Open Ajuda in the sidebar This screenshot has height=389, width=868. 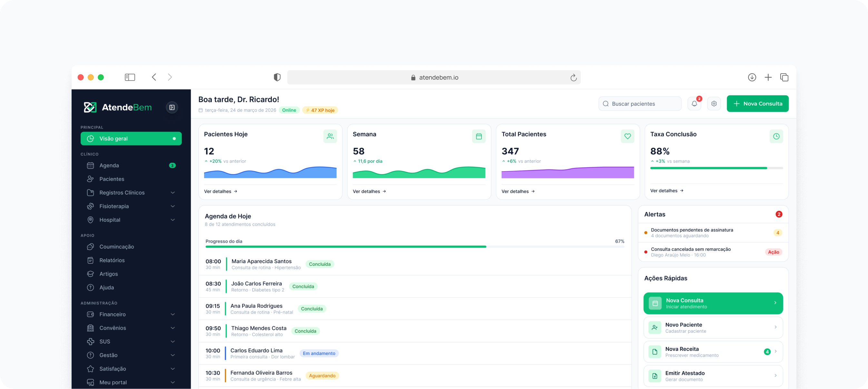point(131,287)
